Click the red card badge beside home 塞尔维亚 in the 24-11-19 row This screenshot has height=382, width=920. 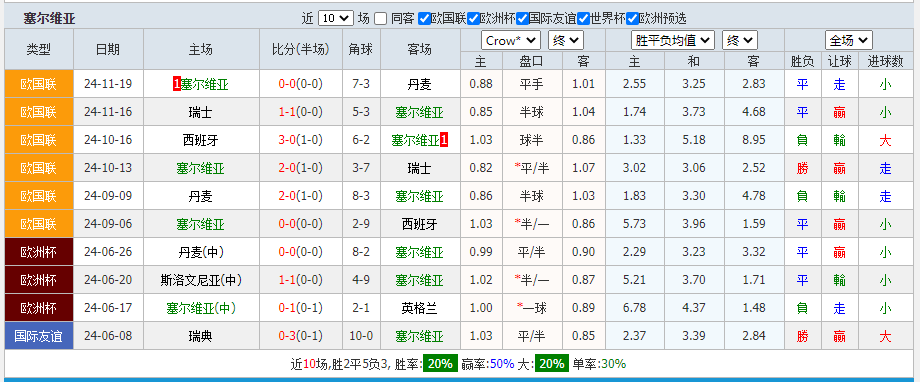(177, 84)
